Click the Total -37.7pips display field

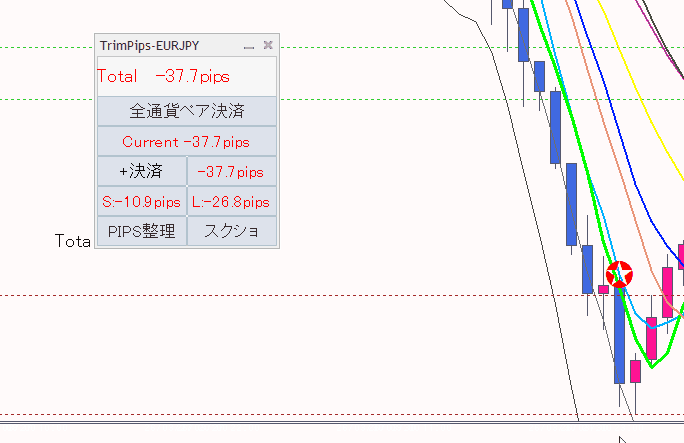tap(186, 76)
